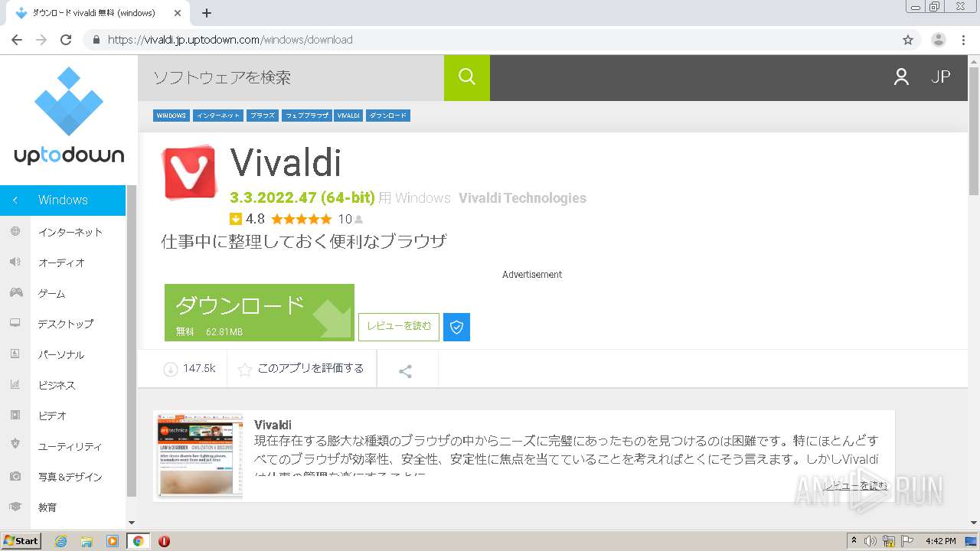Click the volume icon in system tray
980x551 pixels.
[871, 541]
